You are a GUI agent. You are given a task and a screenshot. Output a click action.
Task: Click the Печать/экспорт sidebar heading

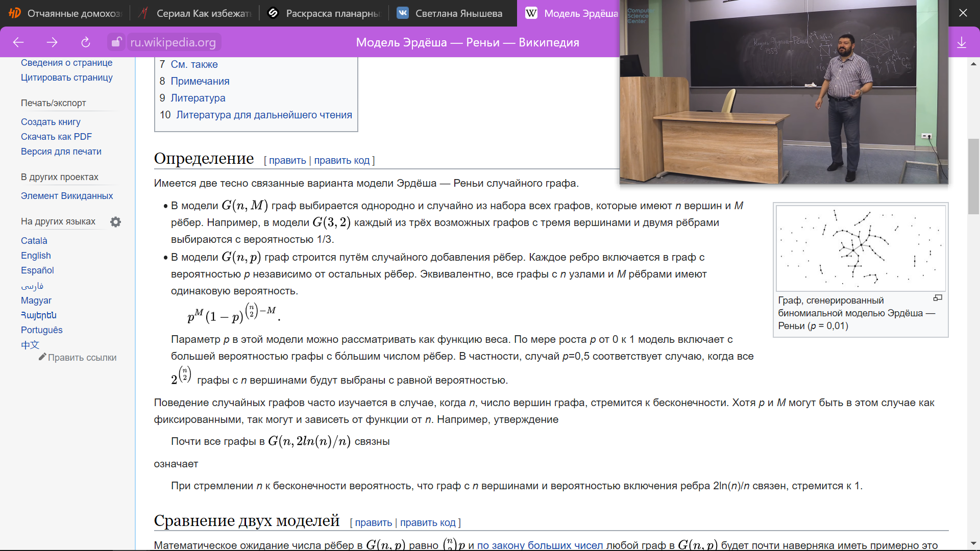click(x=53, y=103)
